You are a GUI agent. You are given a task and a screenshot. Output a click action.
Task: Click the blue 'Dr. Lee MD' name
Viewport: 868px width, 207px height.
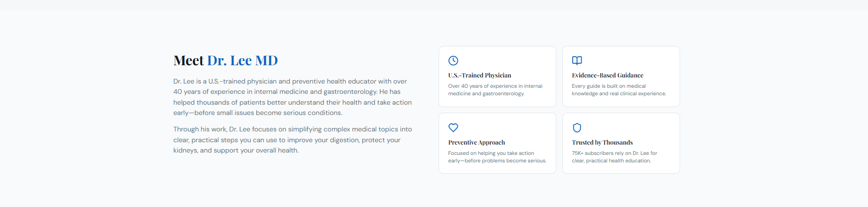242,61
